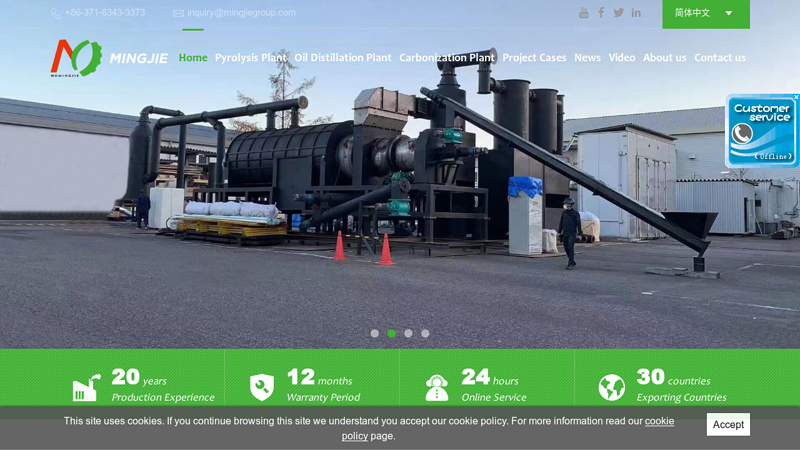Open the Carbonization Plant menu

[447, 58]
